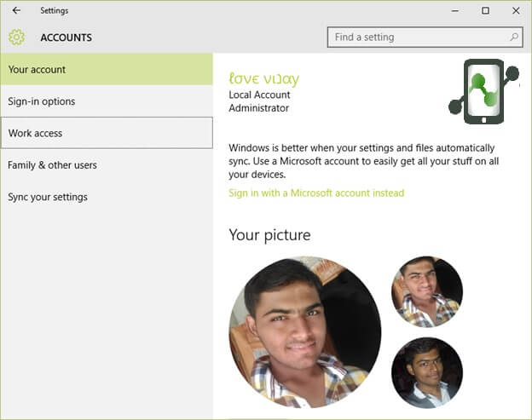
Task: Click the Accounts gear icon
Action: 16,37
